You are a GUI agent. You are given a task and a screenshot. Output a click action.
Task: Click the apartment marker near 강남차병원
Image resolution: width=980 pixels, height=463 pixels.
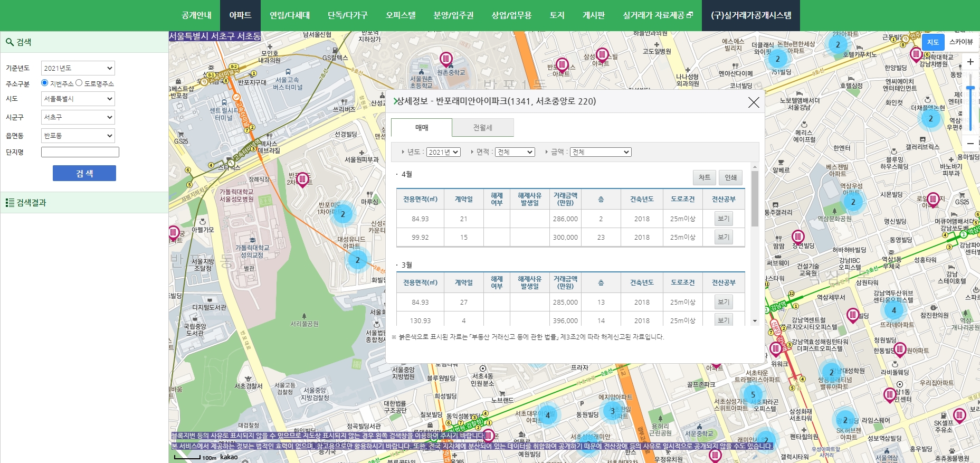point(916,54)
